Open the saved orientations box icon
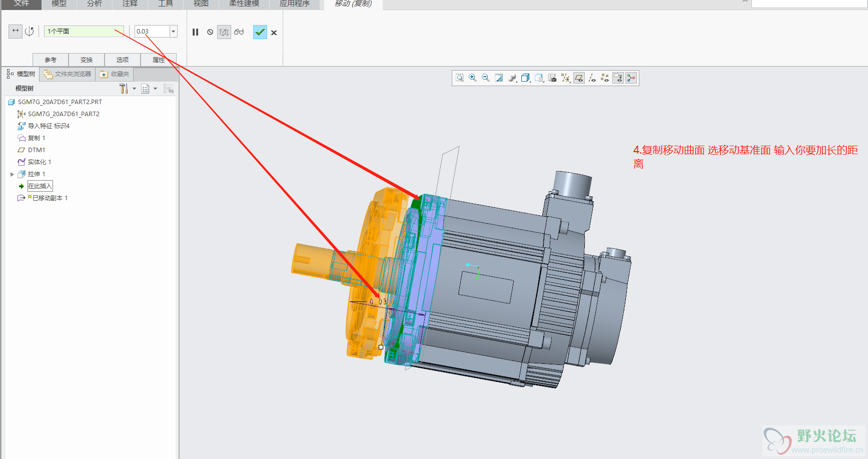 coord(525,78)
